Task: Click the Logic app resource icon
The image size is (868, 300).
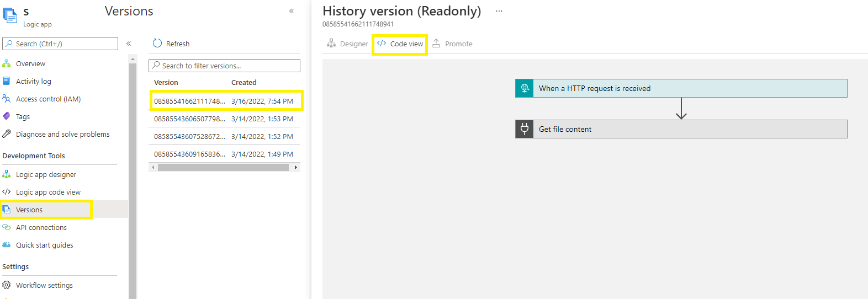Action: tap(10, 16)
